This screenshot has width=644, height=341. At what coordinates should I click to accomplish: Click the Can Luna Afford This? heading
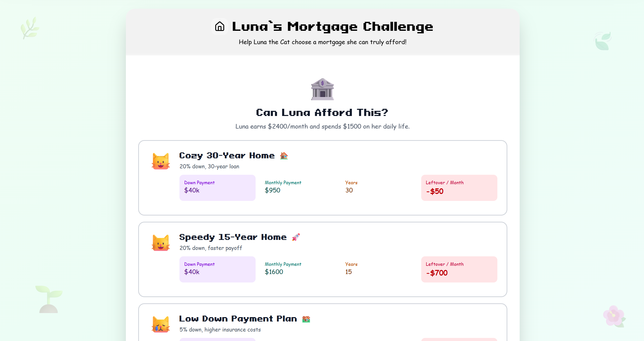point(322,113)
